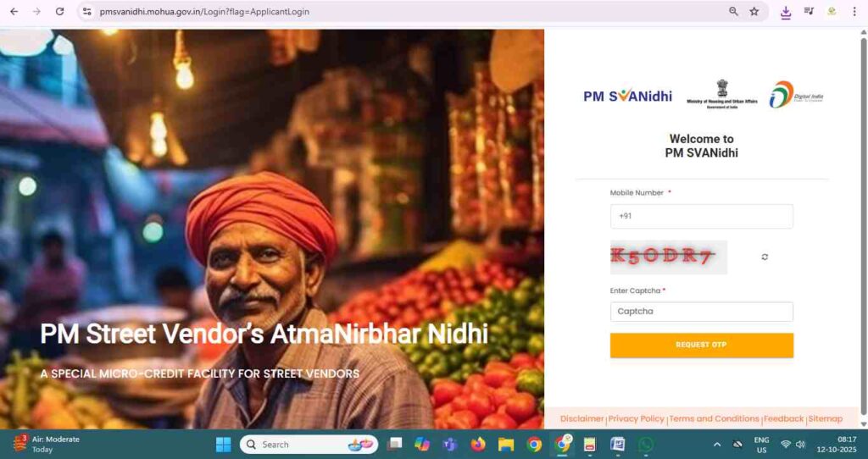This screenshot has width=868, height=459.
Task: Reload the browser page
Action: (x=60, y=12)
